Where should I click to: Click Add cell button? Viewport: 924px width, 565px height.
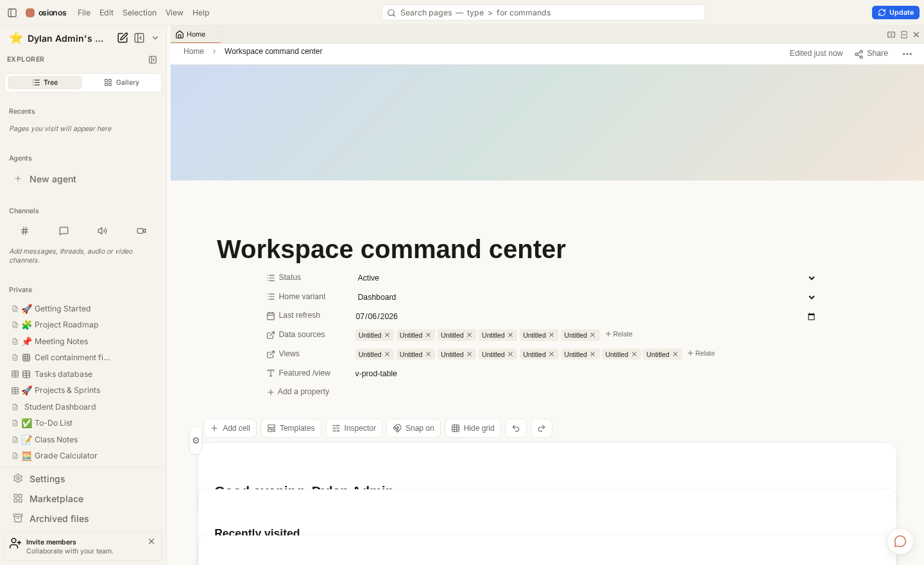pos(230,428)
